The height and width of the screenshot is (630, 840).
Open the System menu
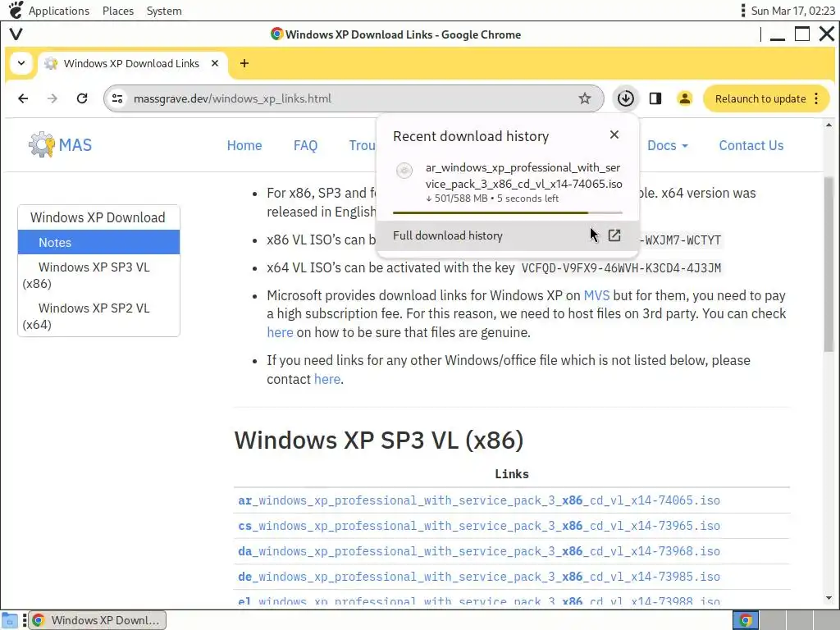coord(164,11)
